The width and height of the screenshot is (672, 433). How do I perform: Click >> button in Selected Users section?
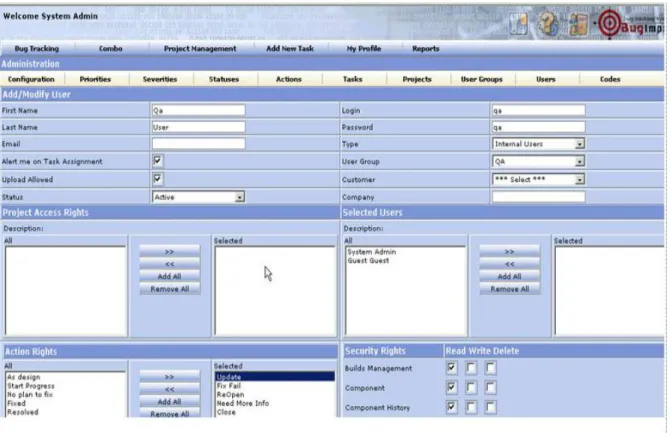[509, 252]
